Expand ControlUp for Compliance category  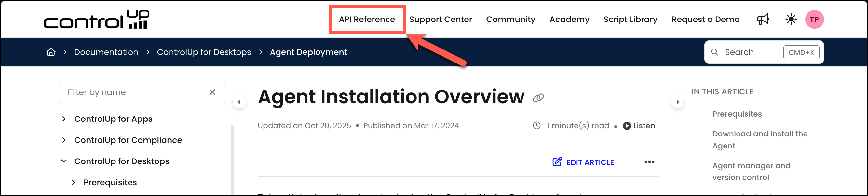[x=64, y=140]
